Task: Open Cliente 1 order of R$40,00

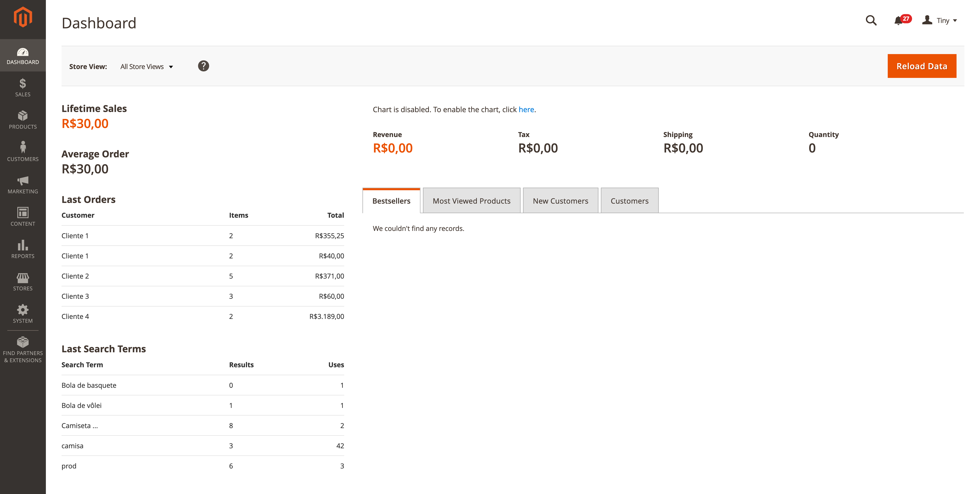Action: pyautogui.click(x=202, y=256)
